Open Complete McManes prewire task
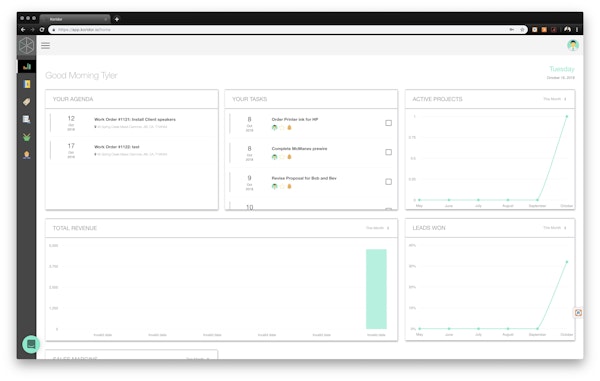 pyautogui.click(x=299, y=148)
